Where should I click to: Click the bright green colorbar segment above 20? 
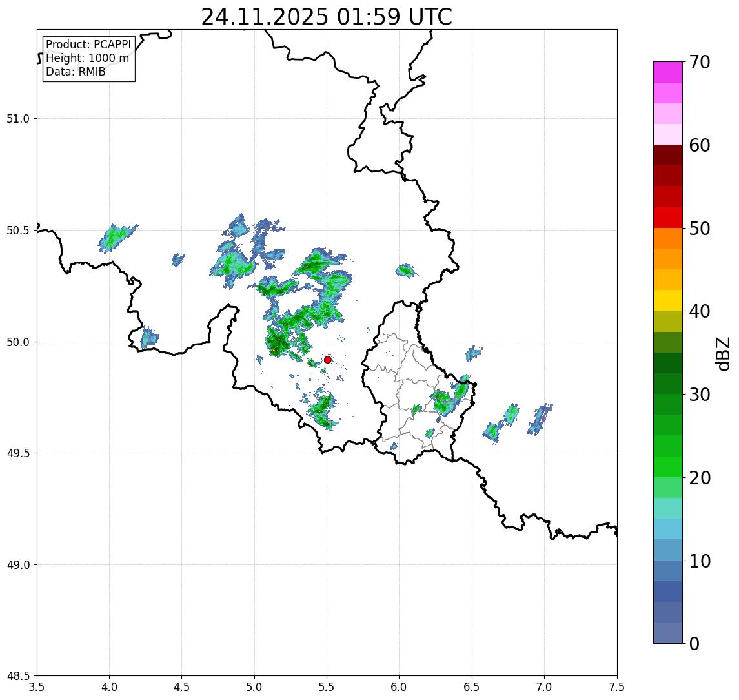point(668,467)
